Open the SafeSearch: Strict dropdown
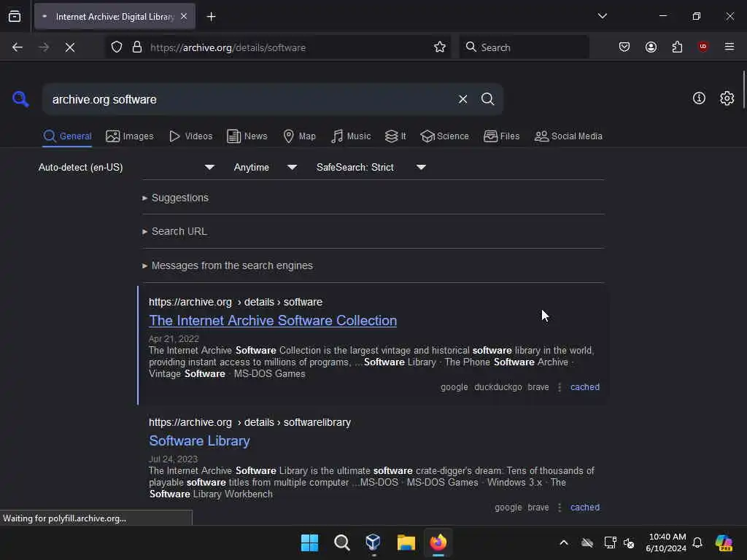Screen dimensions: 747x560 tap(371, 167)
